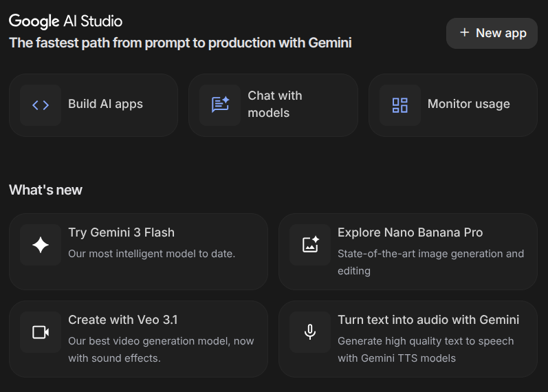548x392 pixels.
Task: Open Chat with models text
Action: click(x=275, y=105)
